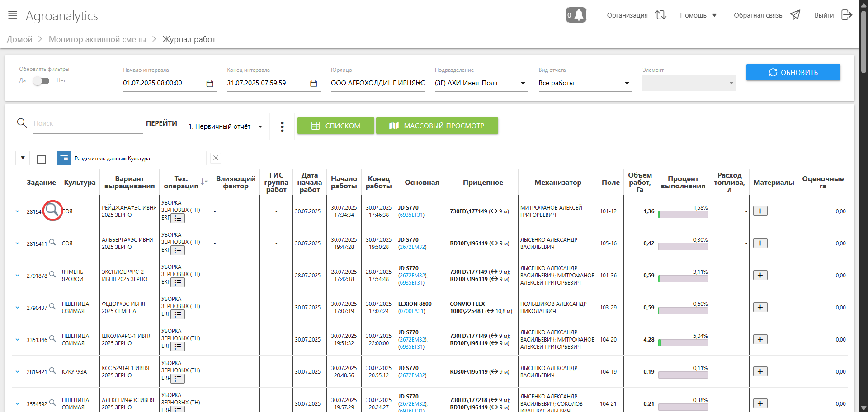
Task: Toggle the update filters switch
Action: coord(41,81)
